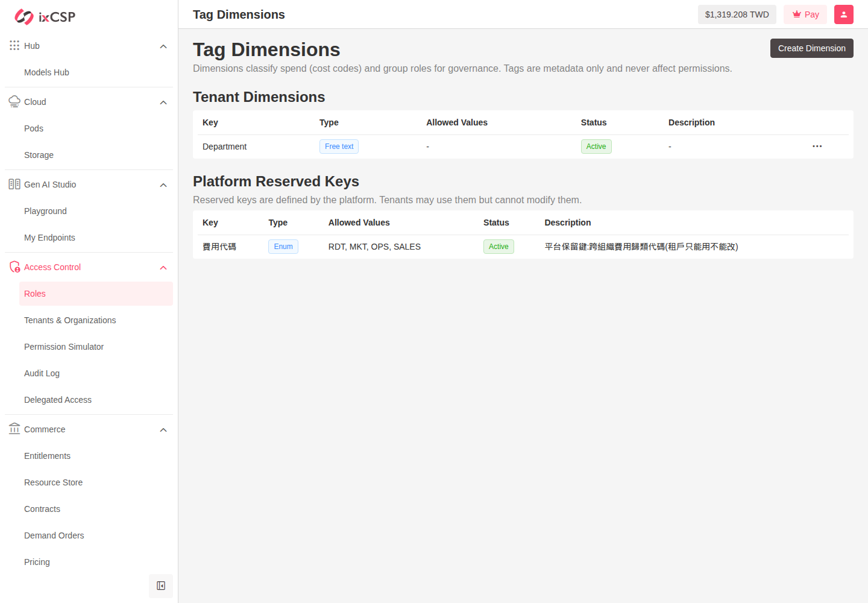Image resolution: width=868 pixels, height=603 pixels.
Task: Go to Contracts
Action: (x=96, y=509)
